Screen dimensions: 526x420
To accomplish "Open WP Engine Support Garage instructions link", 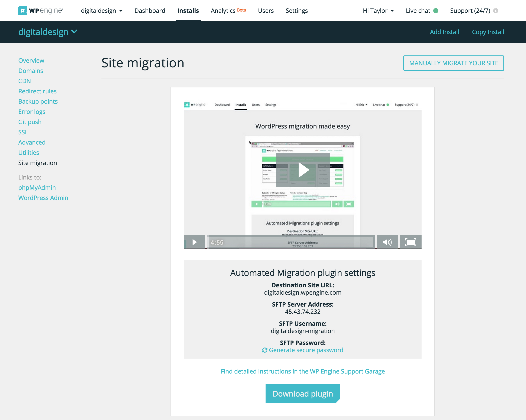I will pos(302,371).
